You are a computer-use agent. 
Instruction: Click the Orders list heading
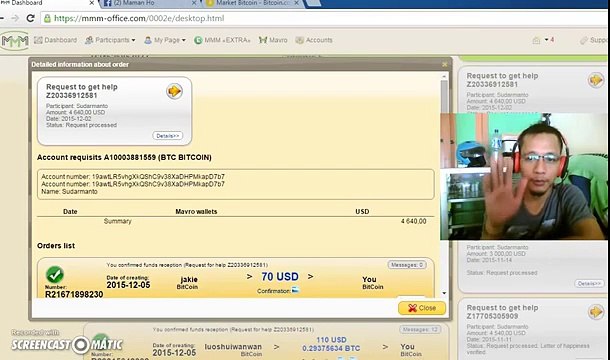click(x=56, y=246)
